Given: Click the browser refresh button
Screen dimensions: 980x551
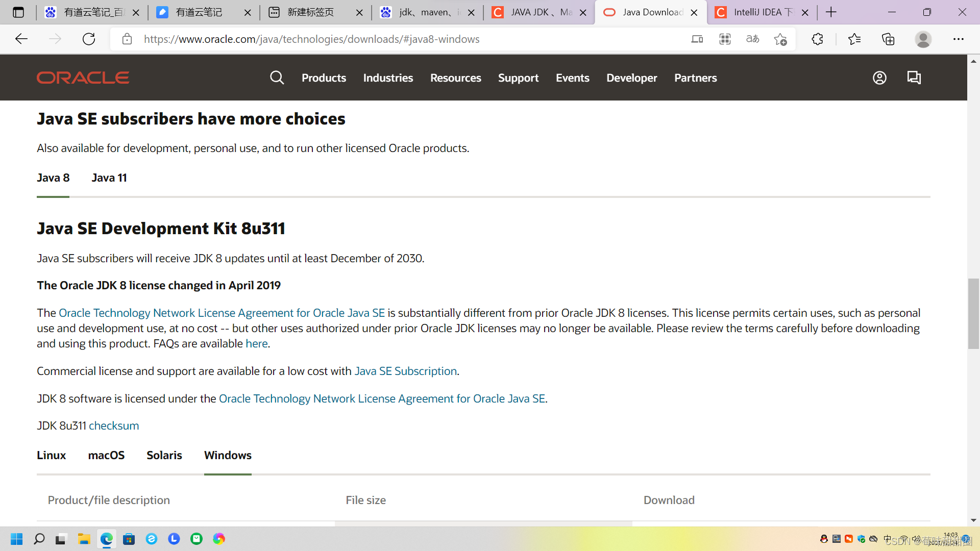Looking at the screenshot, I should click(x=89, y=39).
